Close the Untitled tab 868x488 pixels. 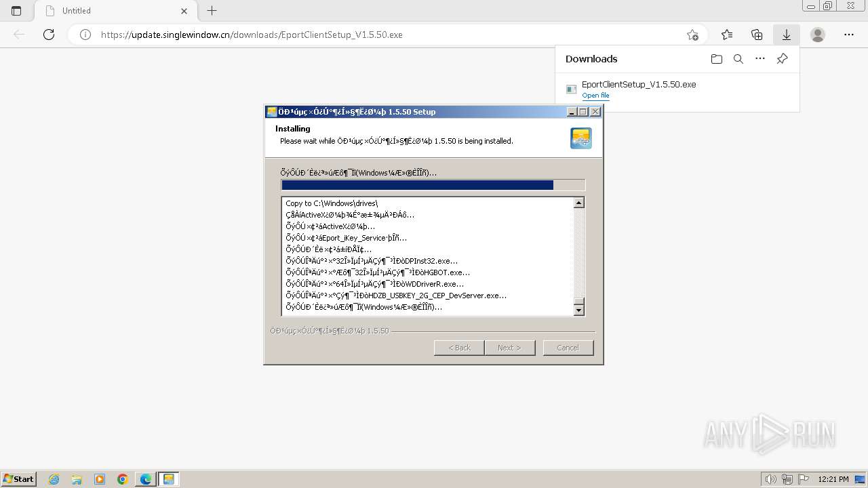point(184,11)
